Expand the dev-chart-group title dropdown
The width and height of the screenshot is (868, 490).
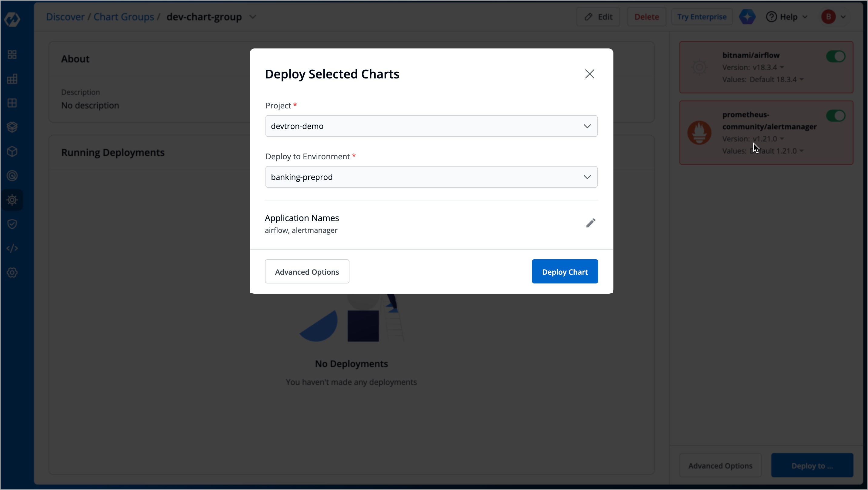coord(253,16)
